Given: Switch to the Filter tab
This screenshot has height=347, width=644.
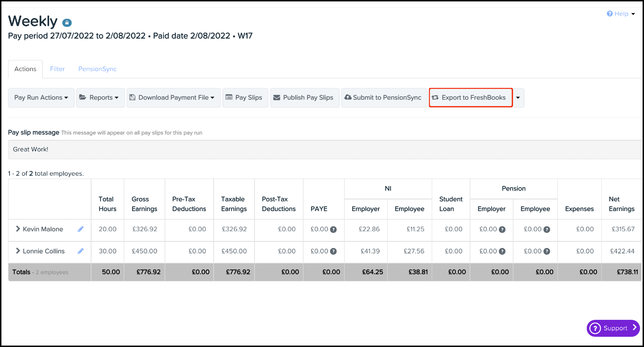Looking at the screenshot, I should click(x=57, y=69).
